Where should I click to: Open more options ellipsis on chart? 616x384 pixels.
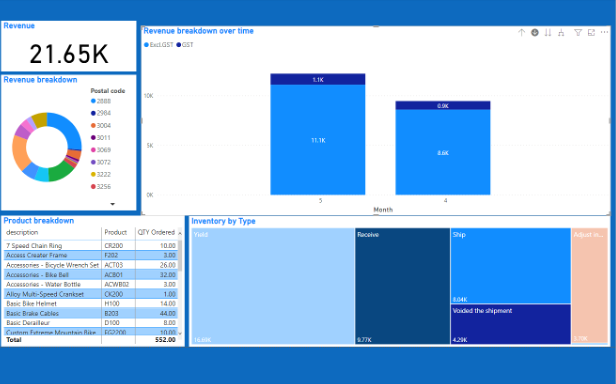[x=605, y=32]
